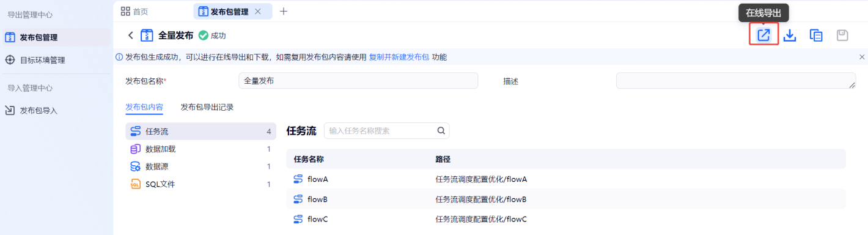Select 数据加载 in the content list

[x=200, y=149]
